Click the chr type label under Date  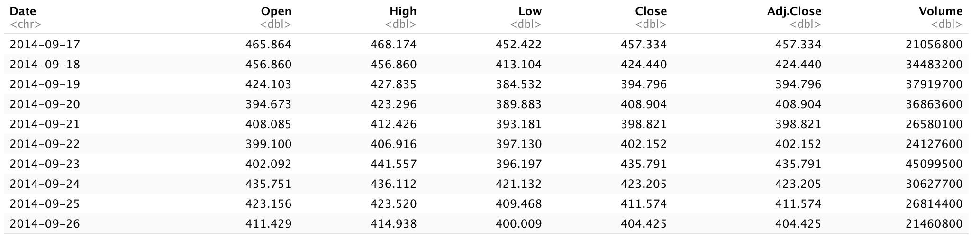tap(26, 24)
